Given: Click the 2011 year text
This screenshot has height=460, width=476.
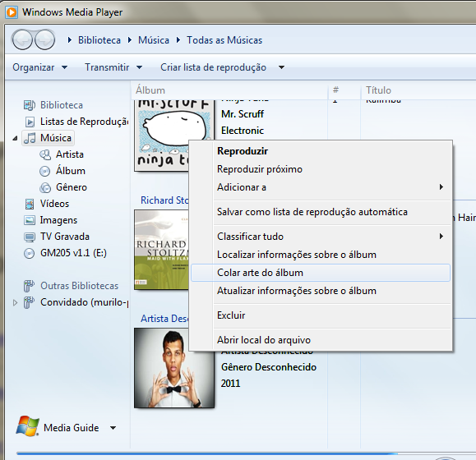Looking at the screenshot, I should click(x=230, y=384).
